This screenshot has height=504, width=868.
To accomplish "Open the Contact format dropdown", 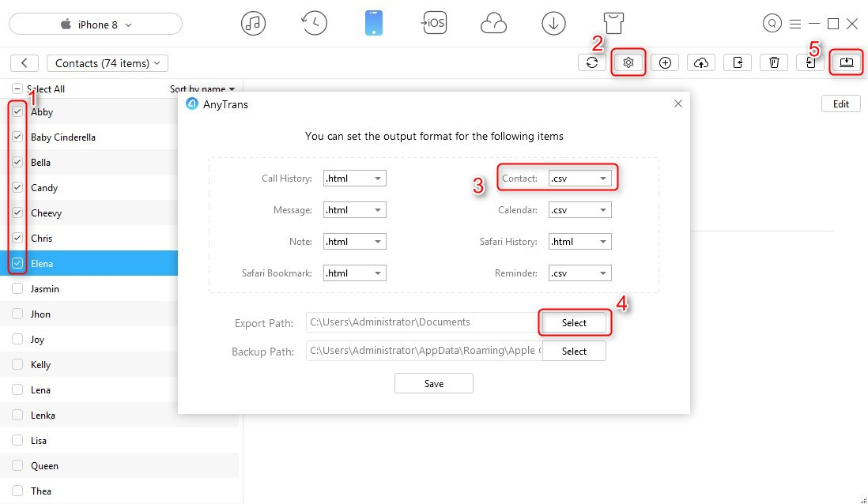I will [579, 179].
